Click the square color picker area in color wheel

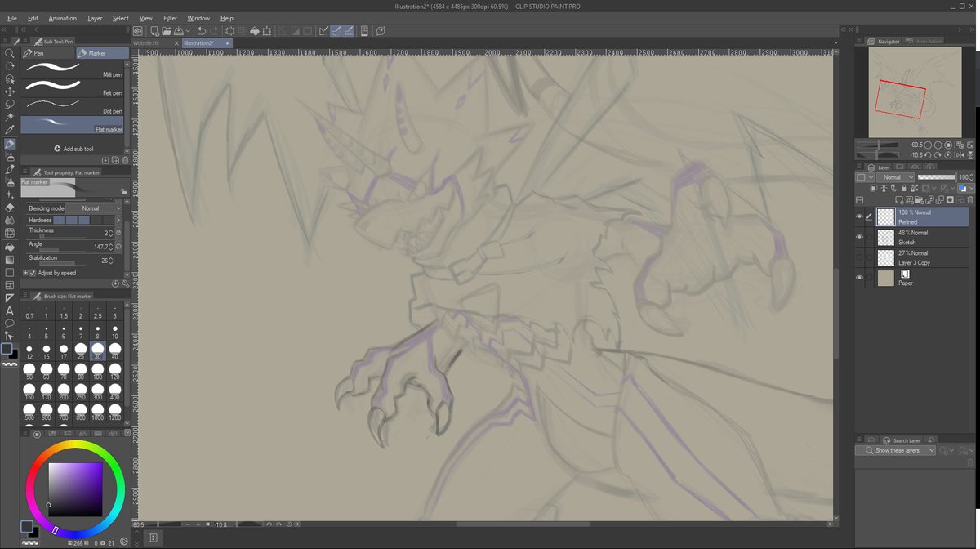pyautogui.click(x=75, y=490)
